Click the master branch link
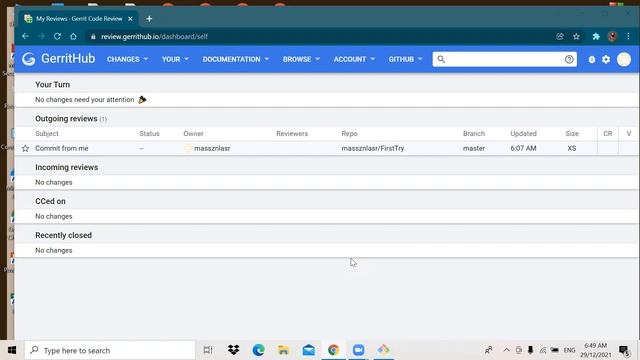Image resolution: width=640 pixels, height=360 pixels. point(474,149)
